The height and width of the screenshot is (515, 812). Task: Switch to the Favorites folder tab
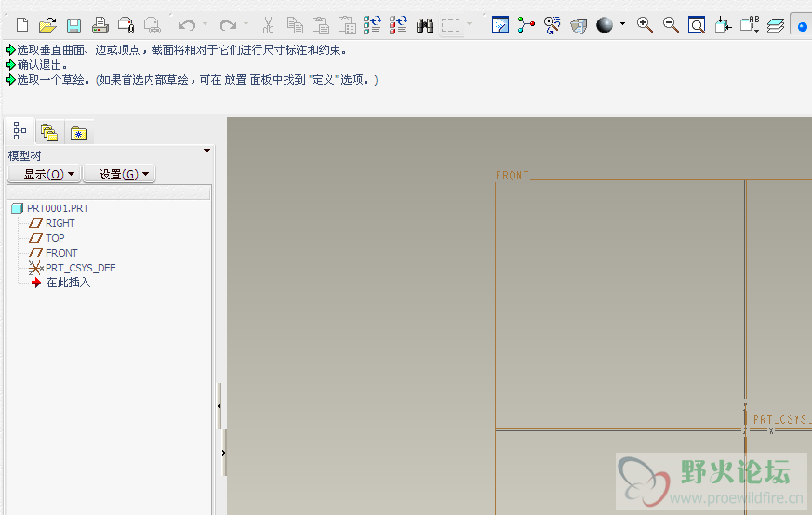79,134
